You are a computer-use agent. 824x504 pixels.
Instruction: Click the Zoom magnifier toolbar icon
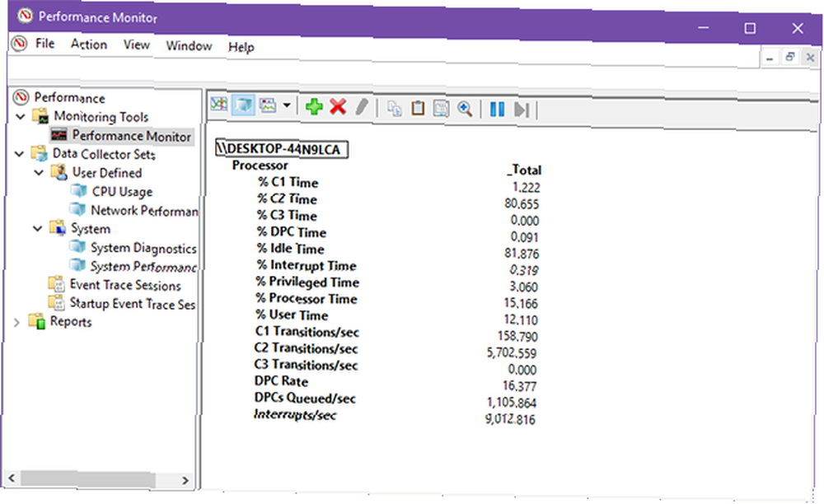465,109
